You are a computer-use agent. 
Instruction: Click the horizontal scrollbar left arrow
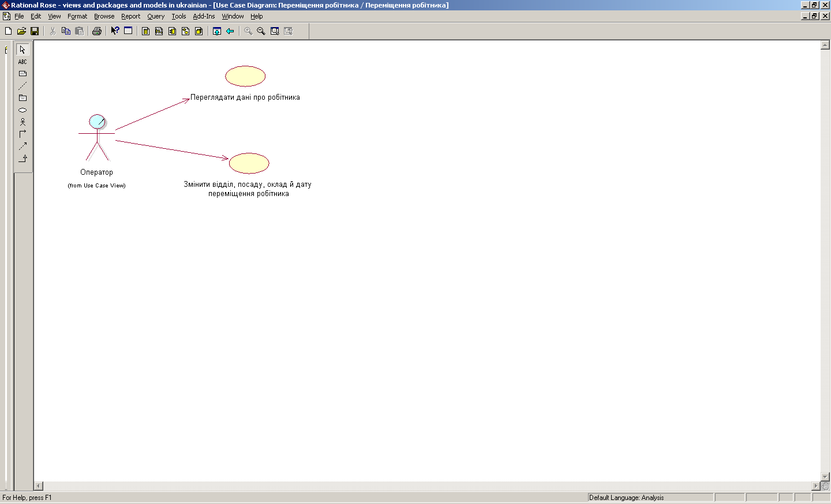(x=39, y=486)
